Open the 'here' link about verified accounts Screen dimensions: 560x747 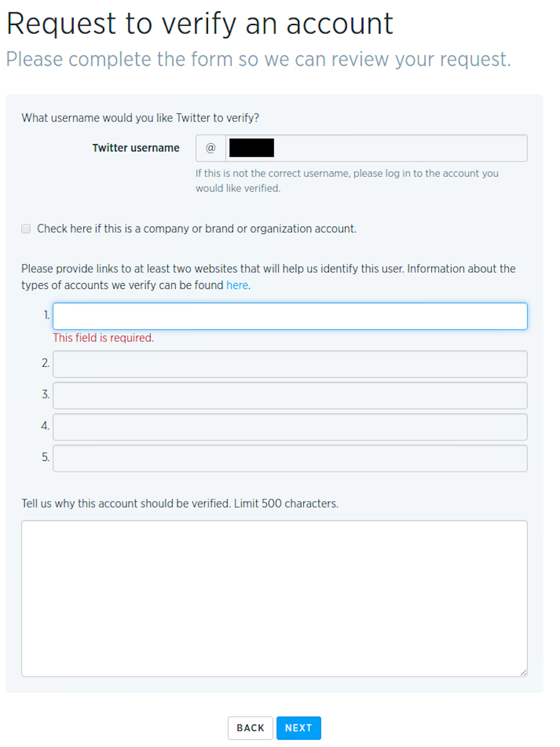pyautogui.click(x=237, y=285)
